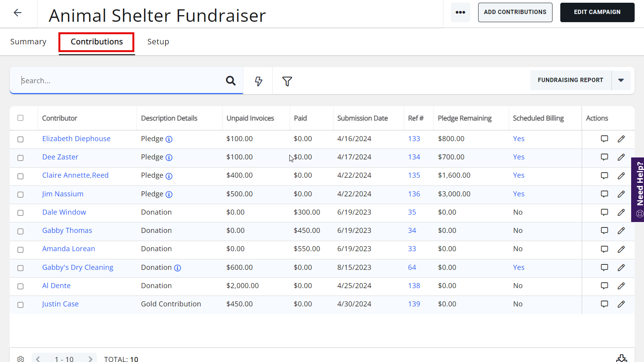644x362 pixels.
Task: Open the filter funnel icon
Action: (287, 81)
